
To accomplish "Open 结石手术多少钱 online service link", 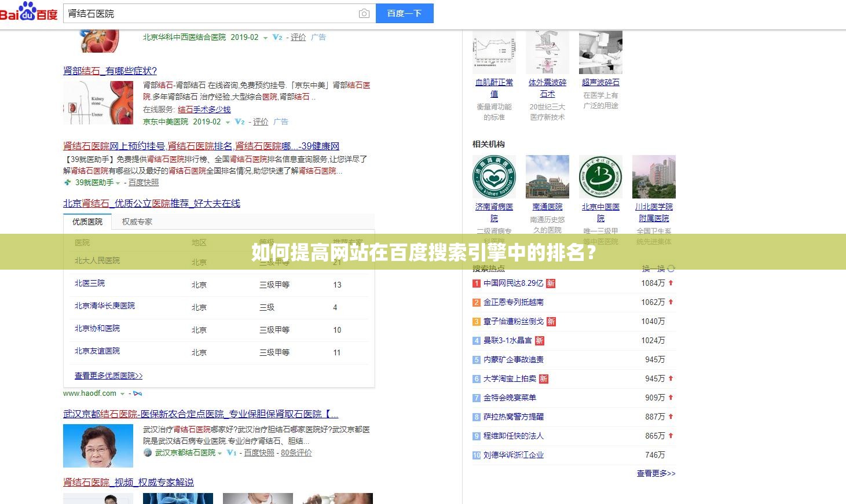I will pos(204,109).
